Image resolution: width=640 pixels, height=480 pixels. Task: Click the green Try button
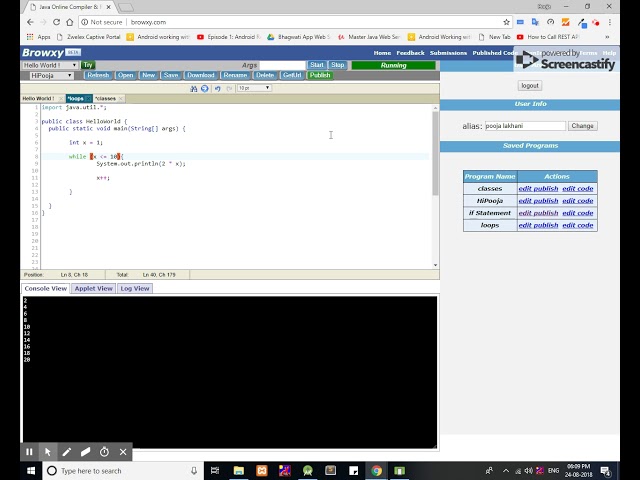pos(88,65)
